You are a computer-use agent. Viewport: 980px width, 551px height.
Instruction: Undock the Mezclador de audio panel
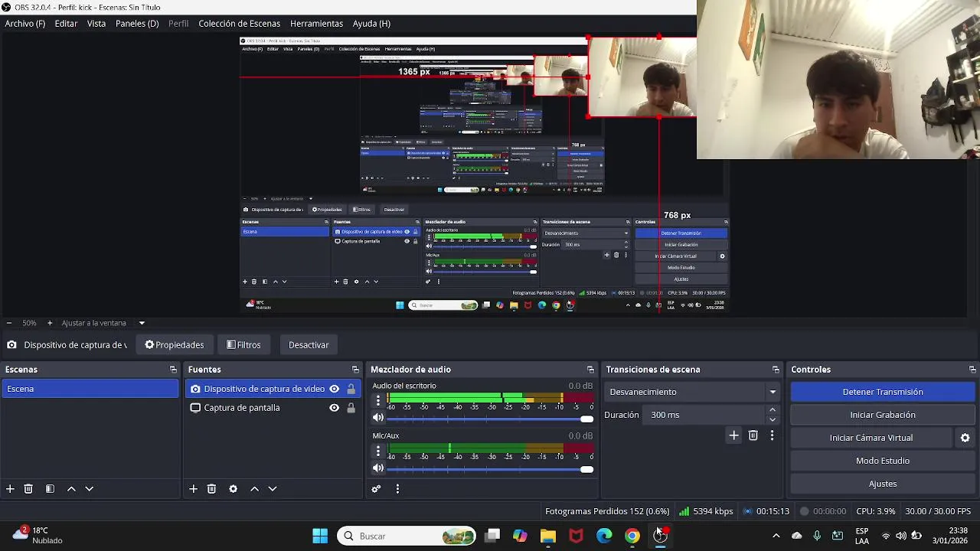pyautogui.click(x=590, y=370)
